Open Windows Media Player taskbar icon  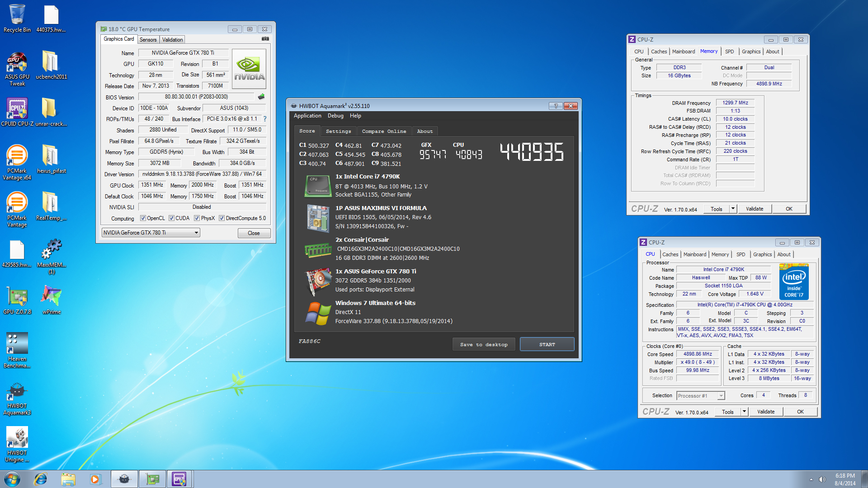tap(95, 479)
